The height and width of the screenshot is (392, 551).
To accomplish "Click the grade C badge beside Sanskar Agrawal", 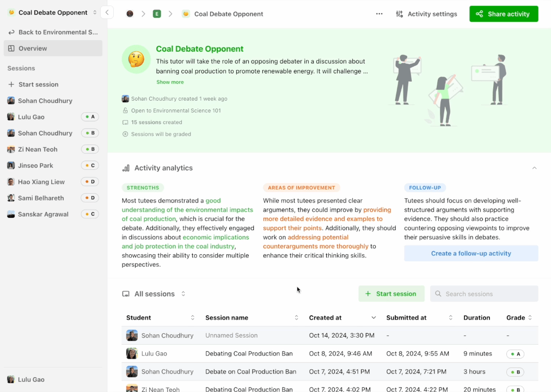I will [90, 214].
